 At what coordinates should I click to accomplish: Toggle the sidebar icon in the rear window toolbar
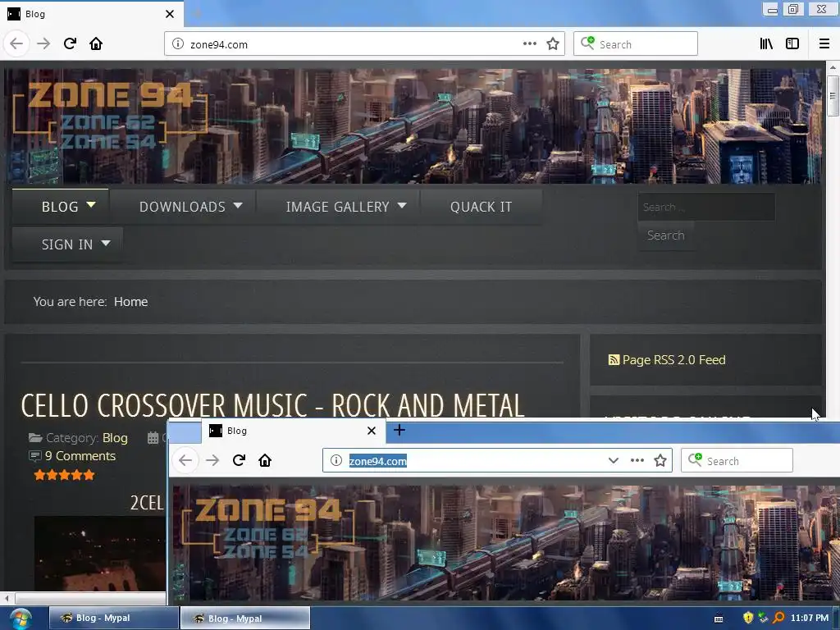[792, 44]
